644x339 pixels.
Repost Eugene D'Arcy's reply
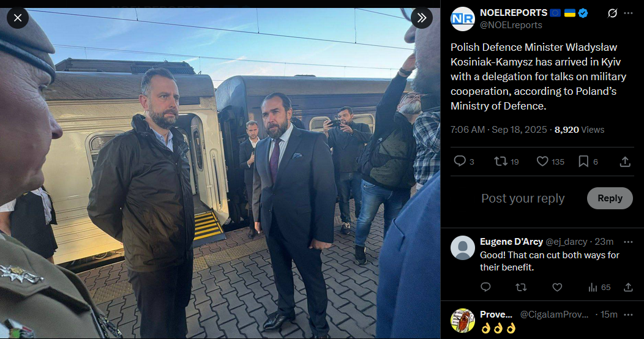[x=521, y=287]
